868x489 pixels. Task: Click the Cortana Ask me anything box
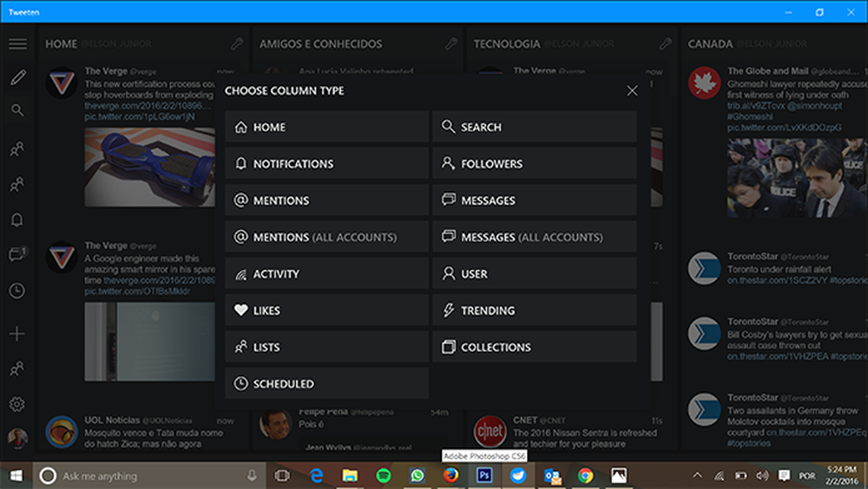point(149,476)
